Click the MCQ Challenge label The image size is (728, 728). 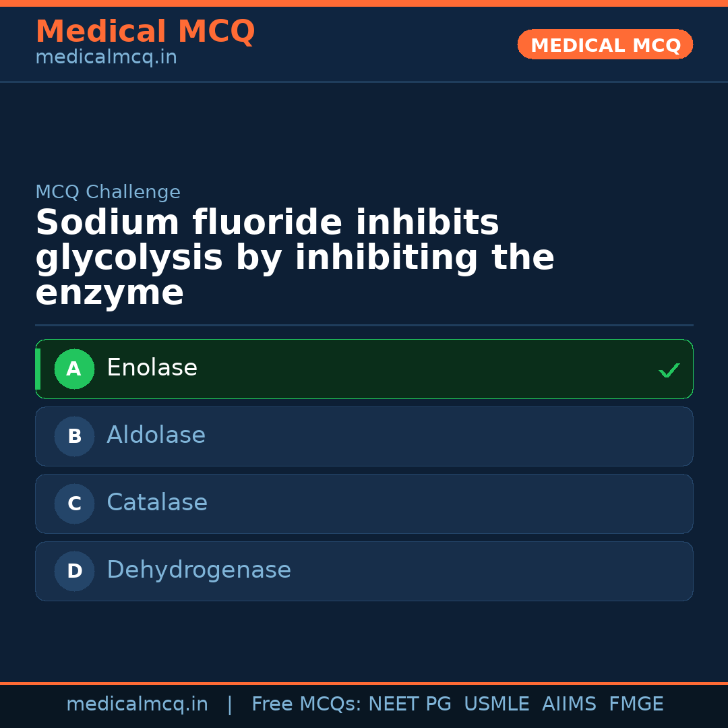pos(108,192)
